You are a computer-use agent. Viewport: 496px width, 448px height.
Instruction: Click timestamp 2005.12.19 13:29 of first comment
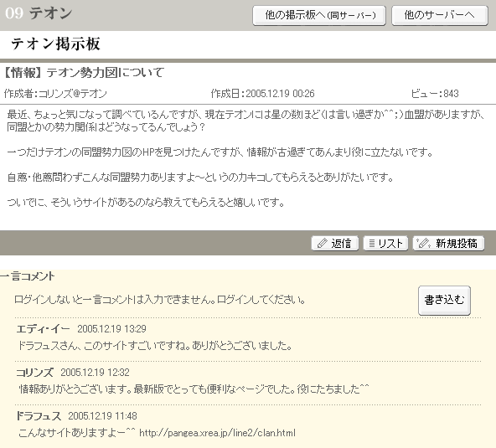tap(111, 329)
